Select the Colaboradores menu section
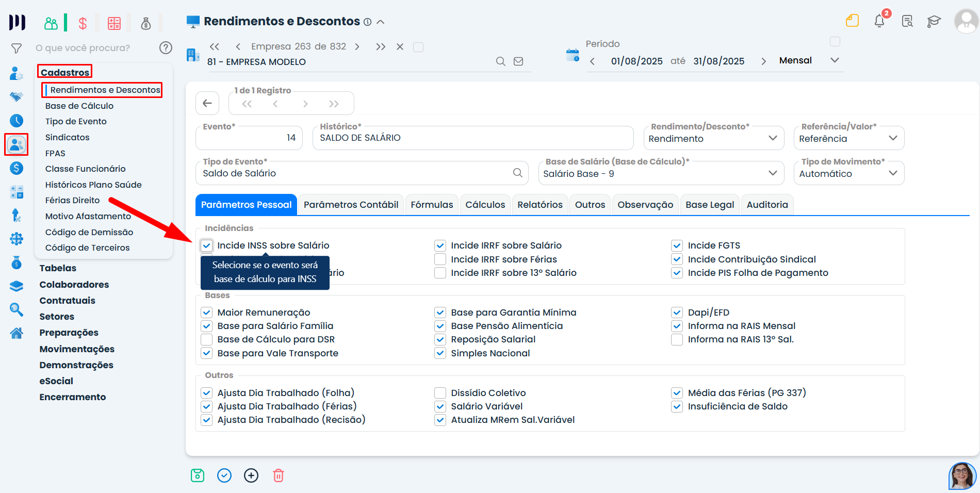 (x=74, y=285)
